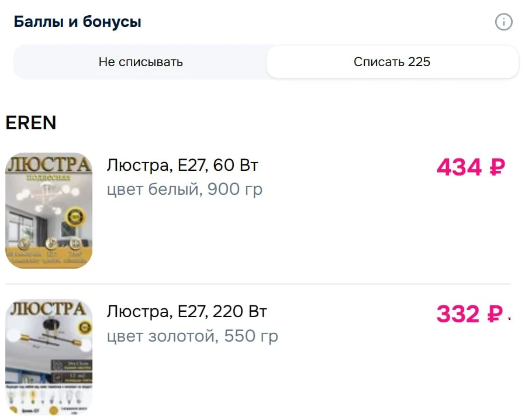This screenshot has height=420, width=525.
Task: Open the gold chandelier product thumbnail
Action: 49,357
